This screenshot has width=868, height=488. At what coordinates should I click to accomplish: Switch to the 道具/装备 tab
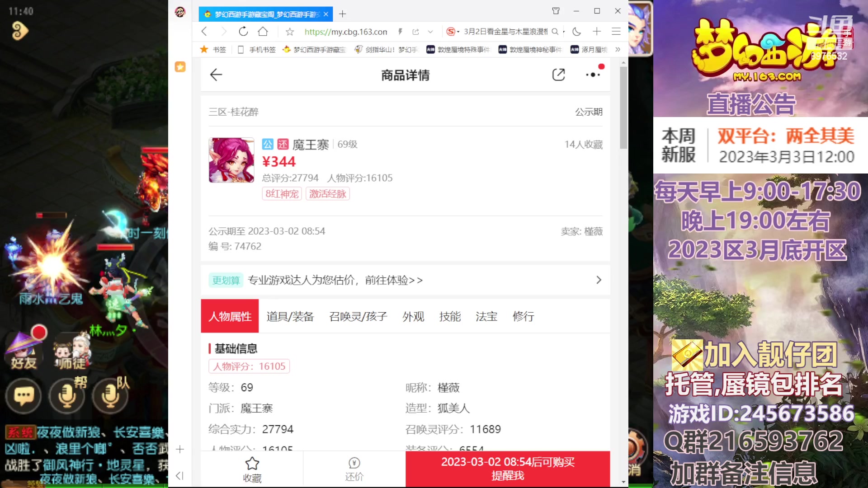tap(290, 316)
